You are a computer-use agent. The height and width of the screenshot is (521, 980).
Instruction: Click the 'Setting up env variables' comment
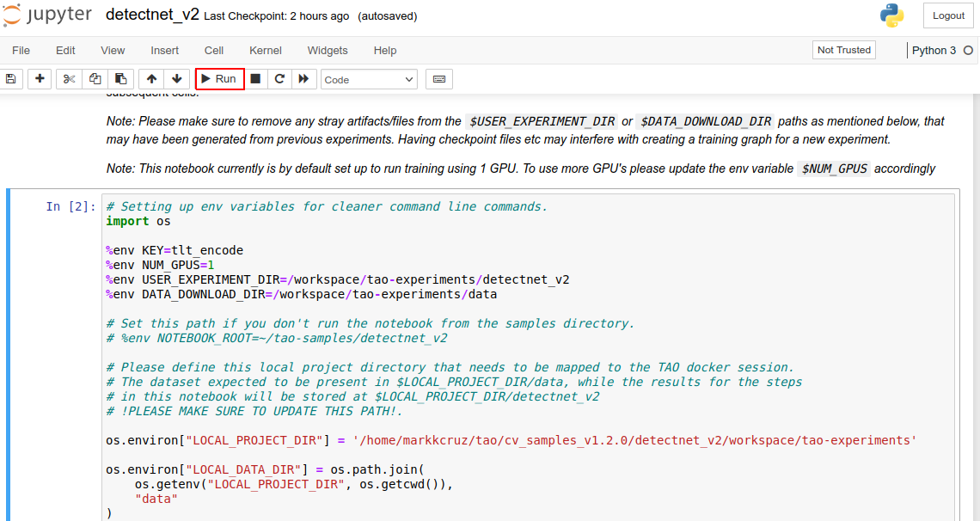coord(327,207)
